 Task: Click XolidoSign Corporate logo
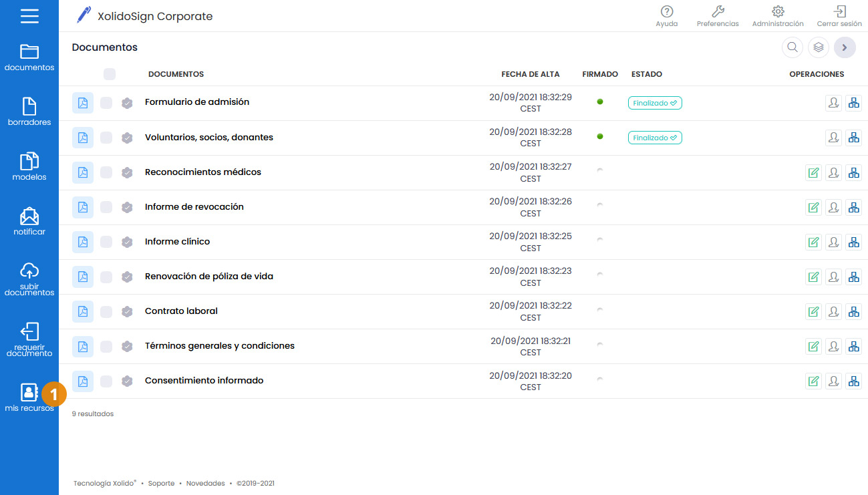(145, 16)
